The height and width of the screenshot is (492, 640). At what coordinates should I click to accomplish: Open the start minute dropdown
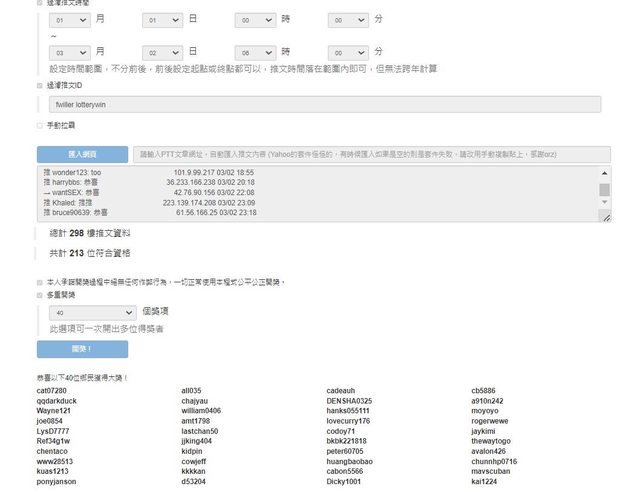tap(349, 20)
